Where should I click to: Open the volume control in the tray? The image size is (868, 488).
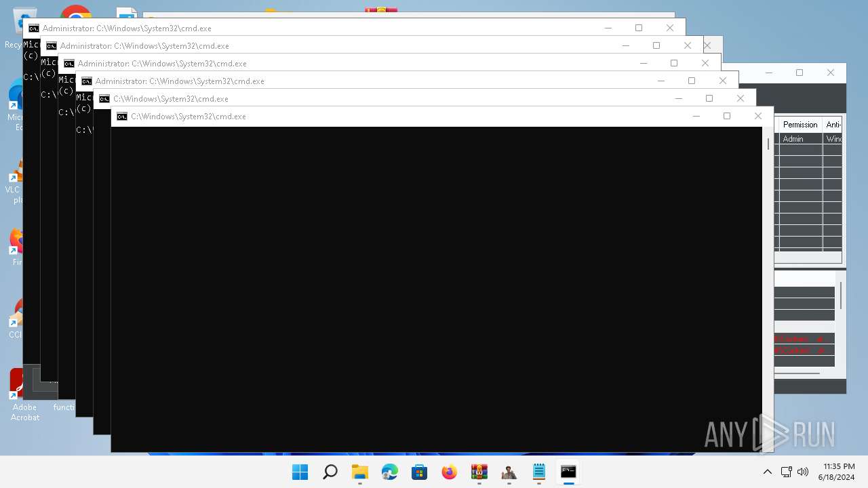click(803, 472)
